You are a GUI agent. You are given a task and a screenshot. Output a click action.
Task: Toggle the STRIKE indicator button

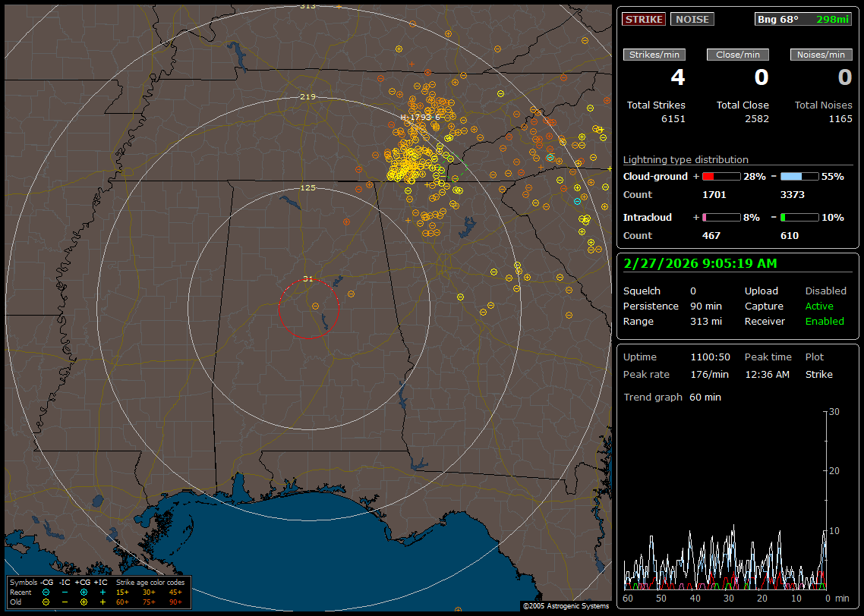coord(644,19)
